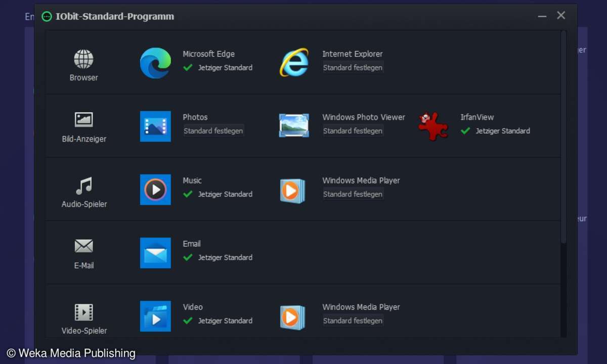Set Windows Media Player as standard video player
The image size is (607, 364).
pos(353,321)
